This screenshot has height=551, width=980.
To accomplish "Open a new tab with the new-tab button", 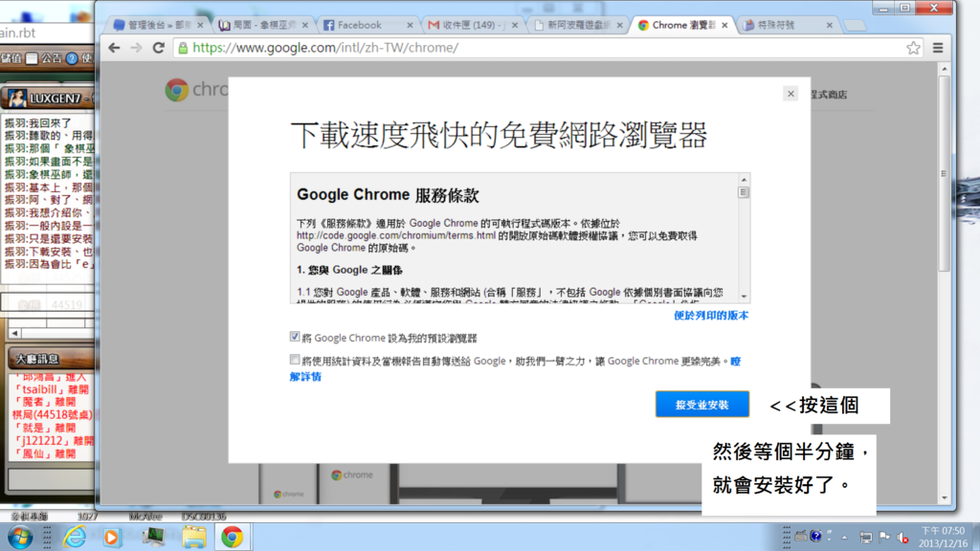I will tap(855, 26).
